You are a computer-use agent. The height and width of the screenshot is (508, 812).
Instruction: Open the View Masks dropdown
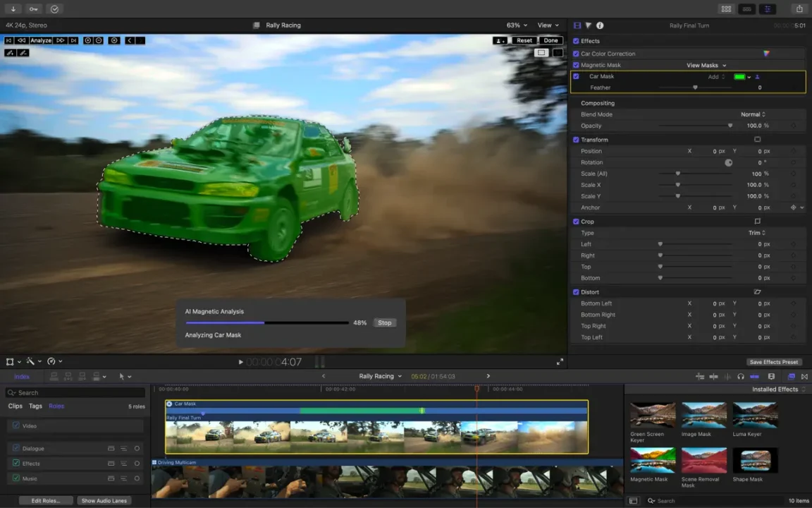(x=706, y=66)
